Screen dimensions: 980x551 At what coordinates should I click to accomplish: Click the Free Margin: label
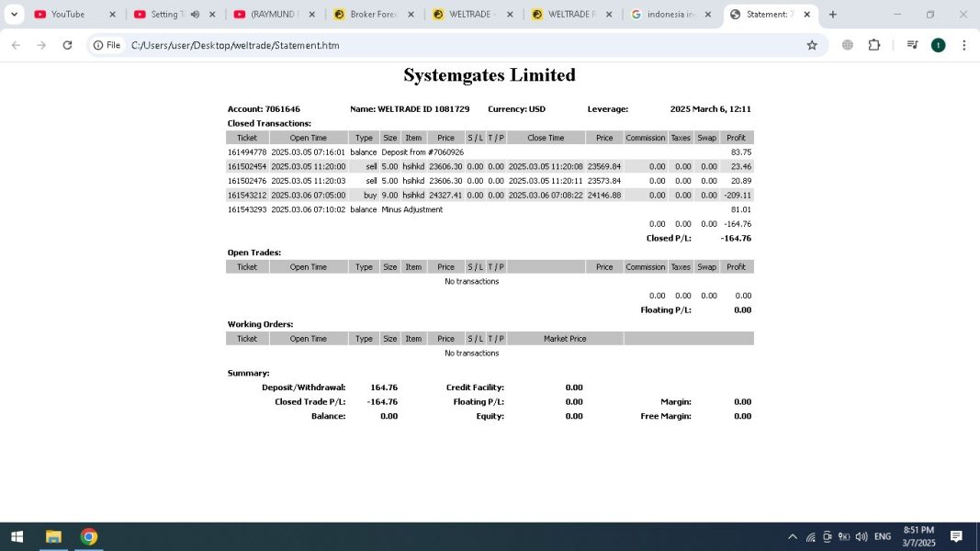coord(666,417)
